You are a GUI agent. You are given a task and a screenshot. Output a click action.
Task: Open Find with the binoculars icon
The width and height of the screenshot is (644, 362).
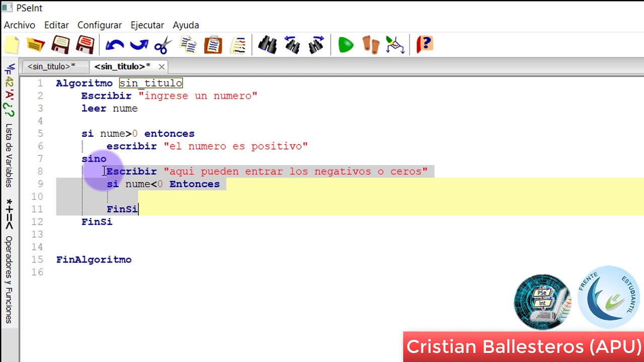pos(267,45)
